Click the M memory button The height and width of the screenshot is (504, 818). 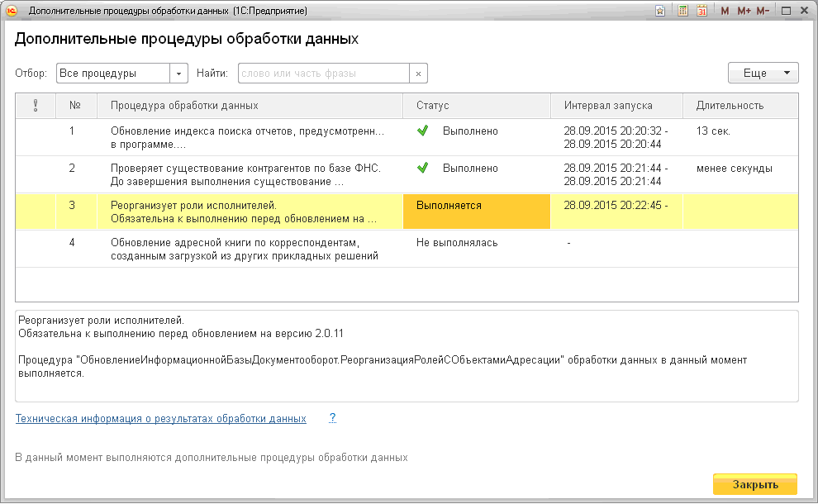725,11
